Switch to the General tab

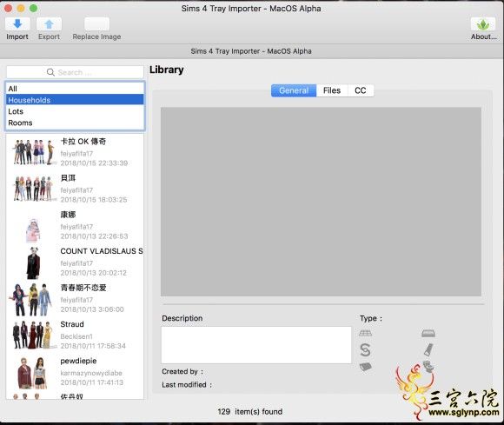[x=294, y=90]
